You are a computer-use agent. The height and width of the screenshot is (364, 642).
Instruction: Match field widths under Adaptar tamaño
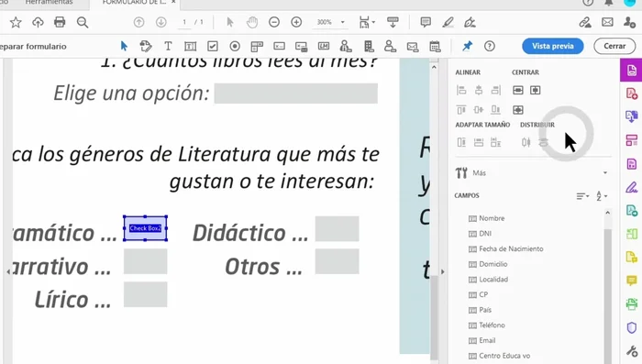click(x=479, y=142)
